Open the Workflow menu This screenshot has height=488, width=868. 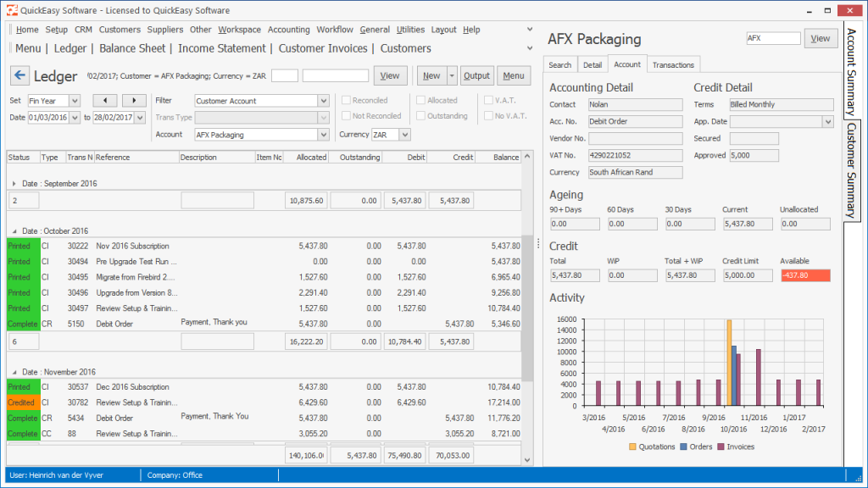pos(334,30)
